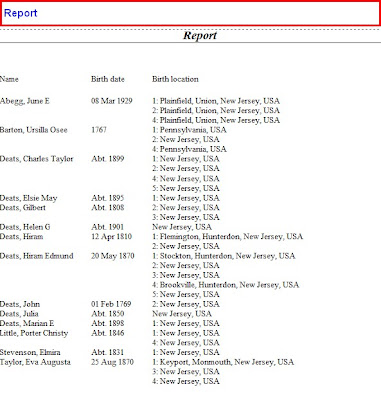Click Barton's 2: New Jersey, USA location
The width and height of the screenshot is (381, 400).
186,139
